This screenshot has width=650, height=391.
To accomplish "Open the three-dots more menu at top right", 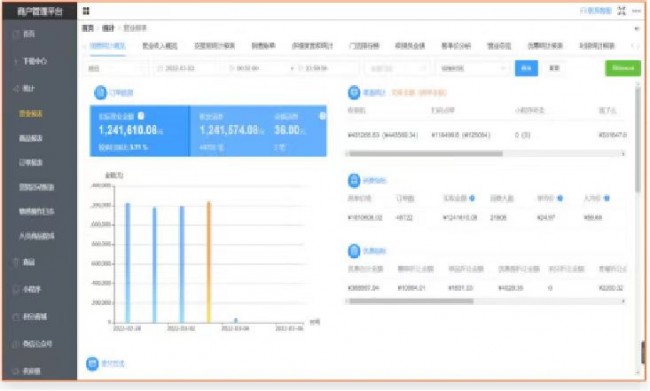I will pyautogui.click(x=636, y=11).
